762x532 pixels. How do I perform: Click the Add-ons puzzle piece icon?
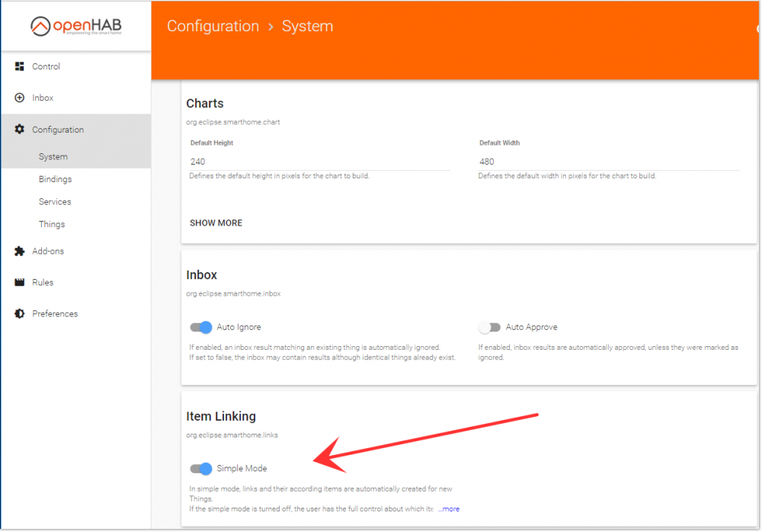click(20, 251)
